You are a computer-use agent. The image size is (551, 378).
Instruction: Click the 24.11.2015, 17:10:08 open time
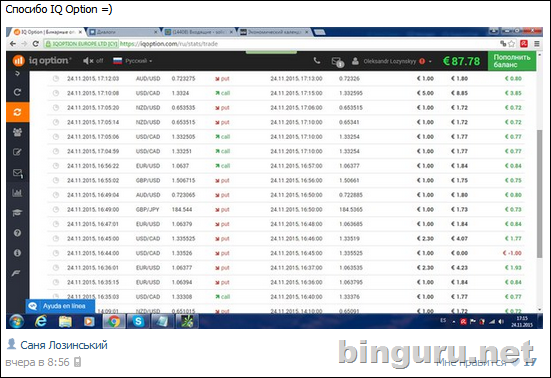click(x=93, y=93)
